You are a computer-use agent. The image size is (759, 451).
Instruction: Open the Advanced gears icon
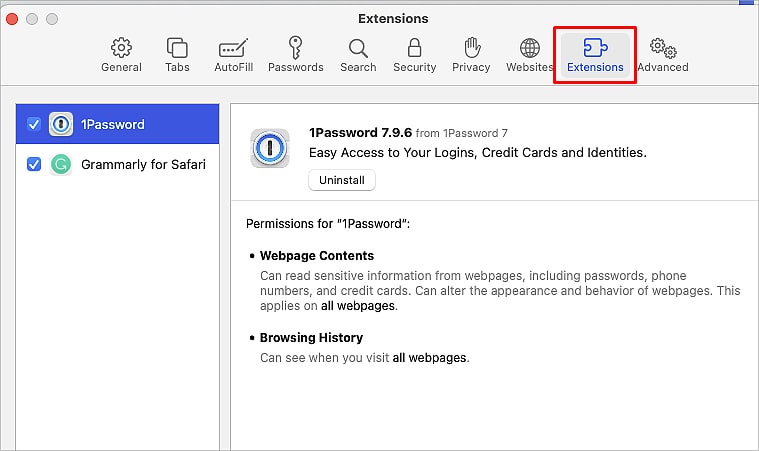(663, 48)
